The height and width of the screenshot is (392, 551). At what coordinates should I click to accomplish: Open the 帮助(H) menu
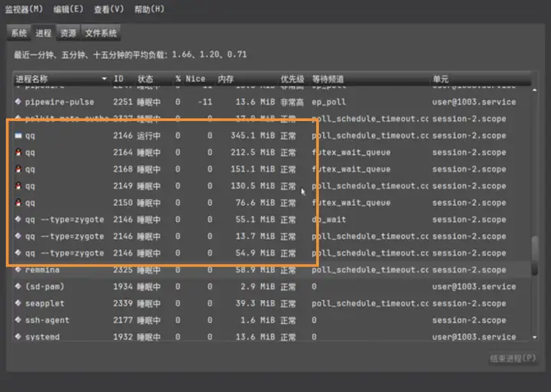[x=149, y=9]
